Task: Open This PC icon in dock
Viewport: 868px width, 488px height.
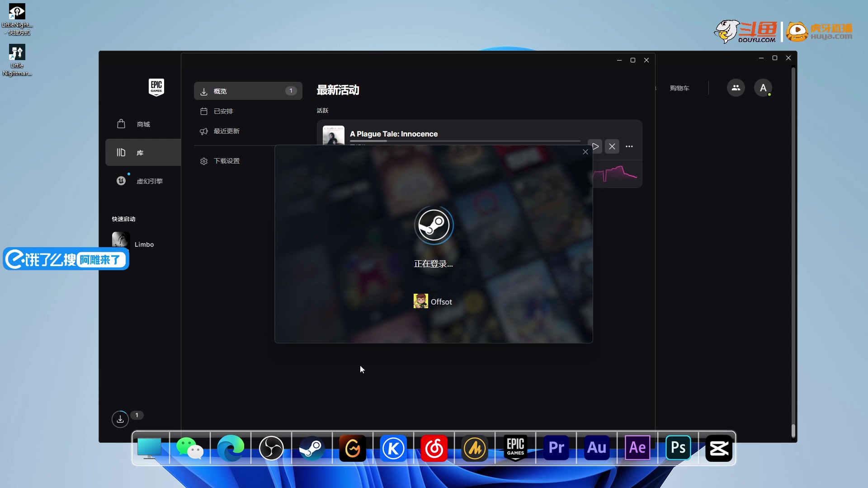Action: click(149, 448)
